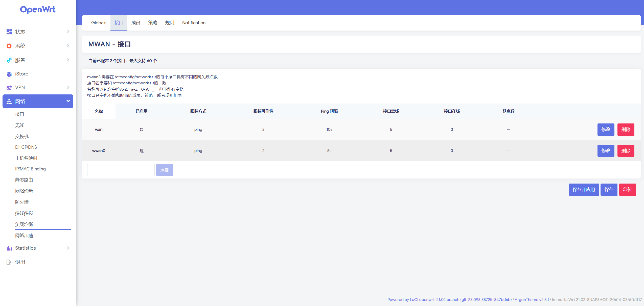Open 接口 under 网络 in the sidebar
The height and width of the screenshot is (306, 644).
click(20, 114)
